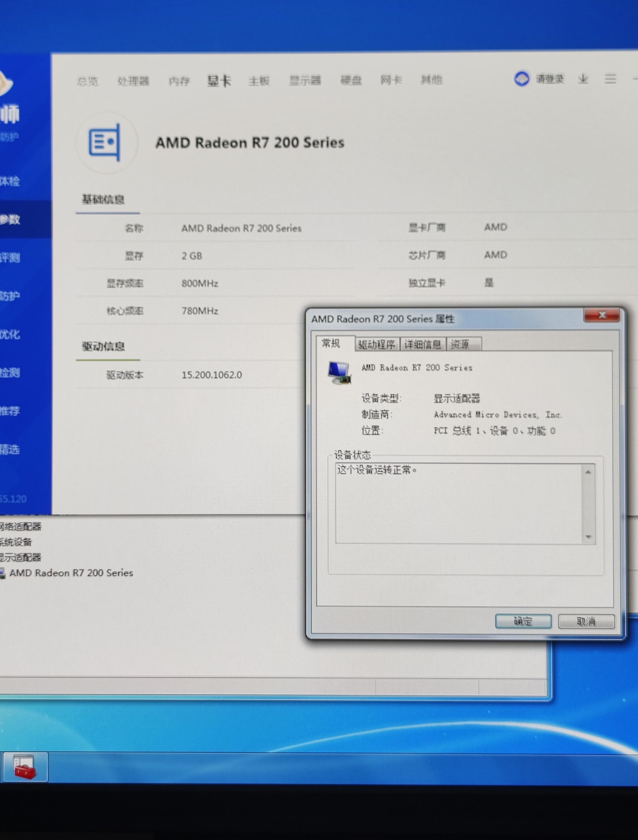Select sidebar item 优化
638x840 pixels.
point(10,334)
